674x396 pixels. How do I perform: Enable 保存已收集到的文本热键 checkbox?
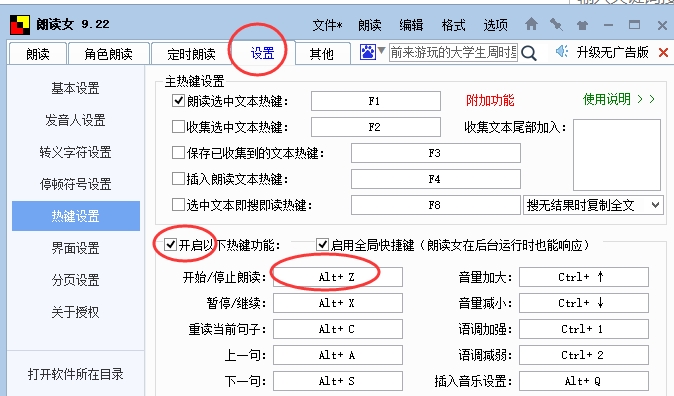pyautogui.click(x=178, y=153)
